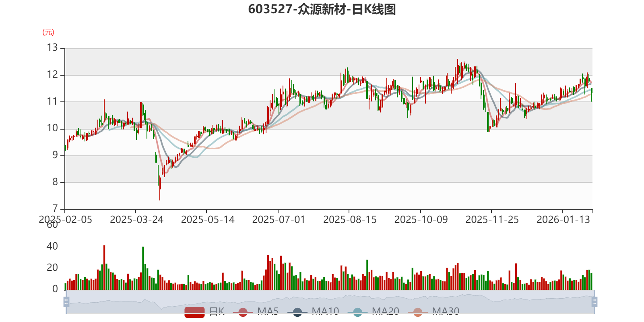Image resolution: width=644 pixels, height=322 pixels.
Task: Click the price axis label 10
Action: pos(52,128)
